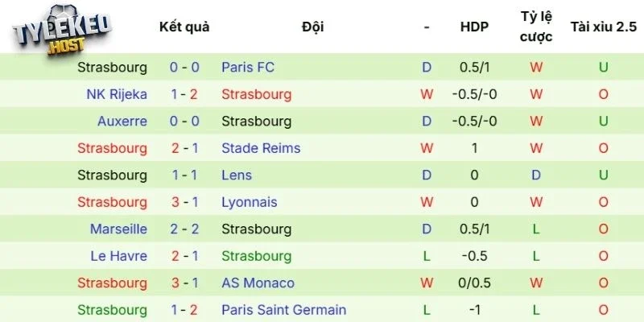Click the 0.5/1 handicap in Paris FC row
Screen dimensions: 644x322
point(474,68)
